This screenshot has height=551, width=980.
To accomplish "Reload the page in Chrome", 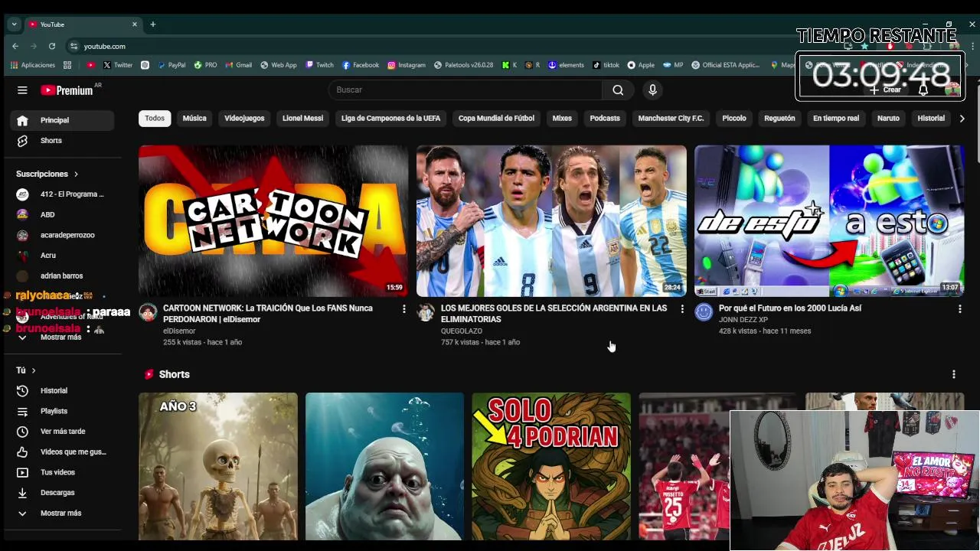I will pyautogui.click(x=51, y=46).
